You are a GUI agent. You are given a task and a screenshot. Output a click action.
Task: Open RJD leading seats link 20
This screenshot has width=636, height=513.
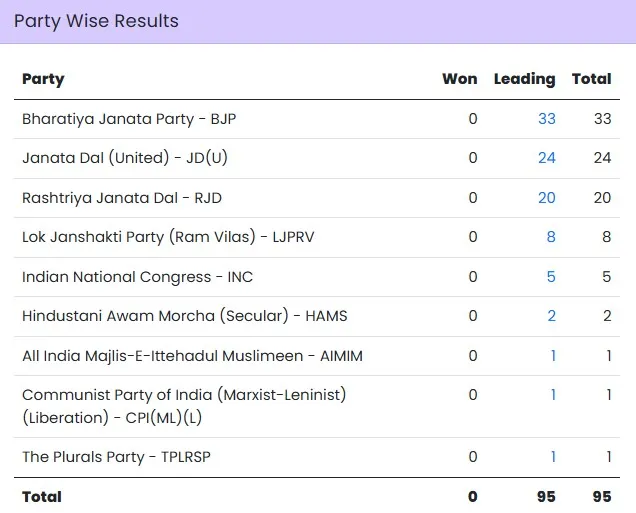tap(546, 198)
